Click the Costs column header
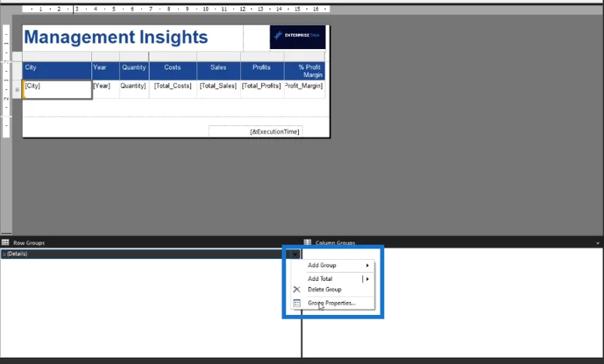Screen dimensions: 604x364 [x=173, y=71]
